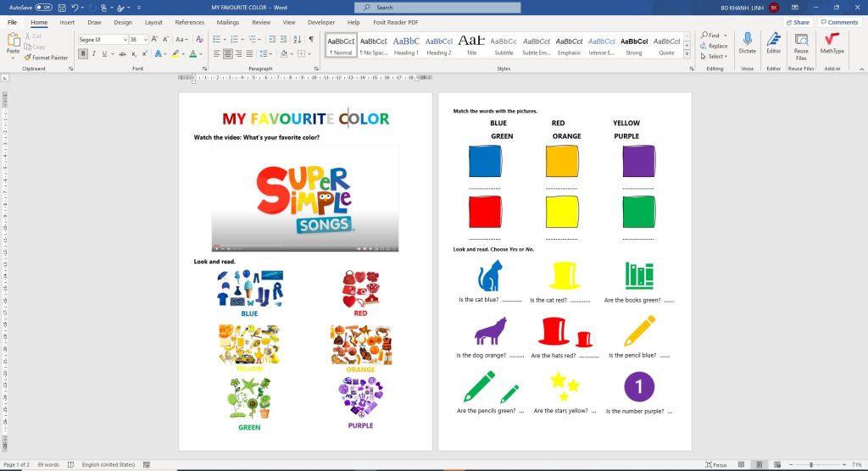Screen dimensions: 868x471
Task: Open the Dictate voice tool
Action: coord(747,42)
